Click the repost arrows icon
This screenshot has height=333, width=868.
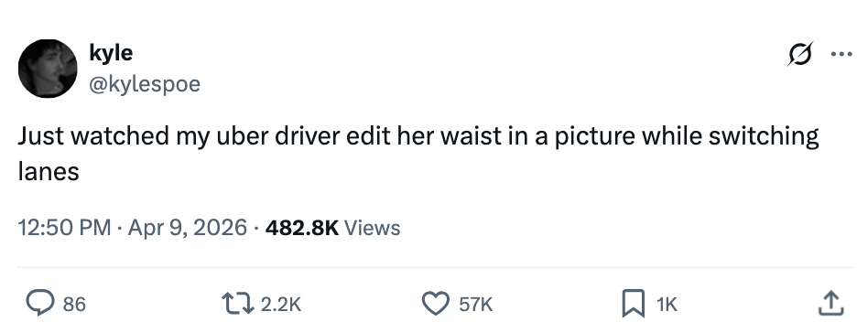tap(237, 304)
